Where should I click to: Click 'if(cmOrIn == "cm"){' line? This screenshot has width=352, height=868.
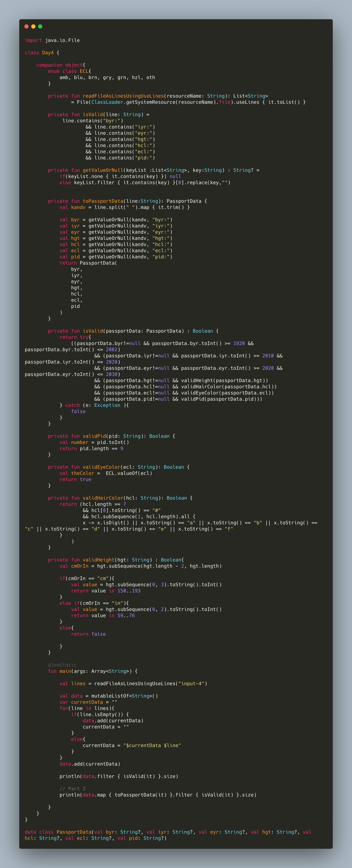87,578
